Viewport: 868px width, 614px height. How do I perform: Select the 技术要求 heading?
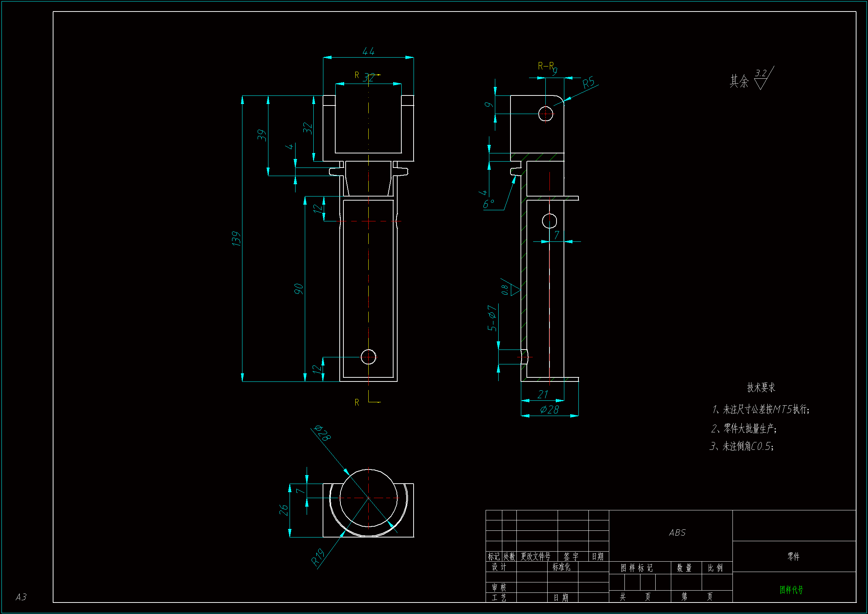(x=761, y=387)
